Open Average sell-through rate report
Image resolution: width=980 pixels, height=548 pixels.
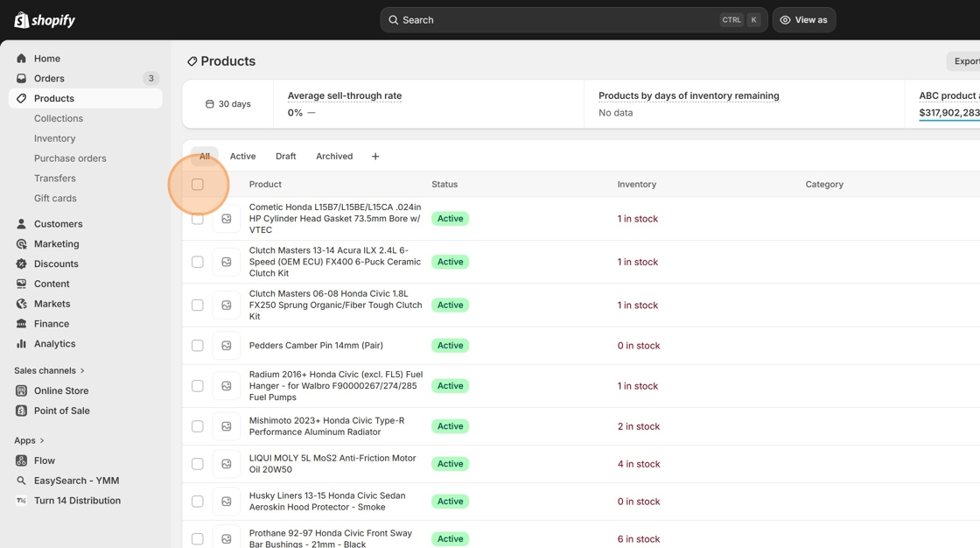(345, 95)
